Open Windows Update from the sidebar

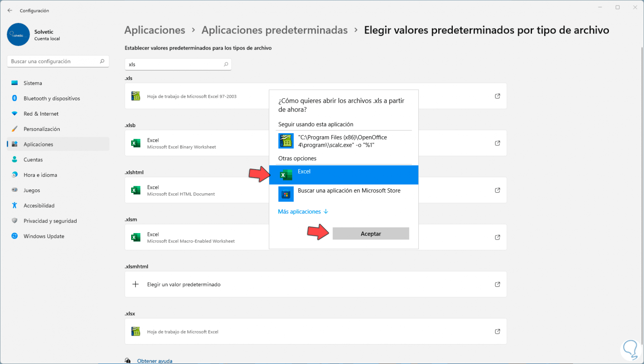pos(58,236)
